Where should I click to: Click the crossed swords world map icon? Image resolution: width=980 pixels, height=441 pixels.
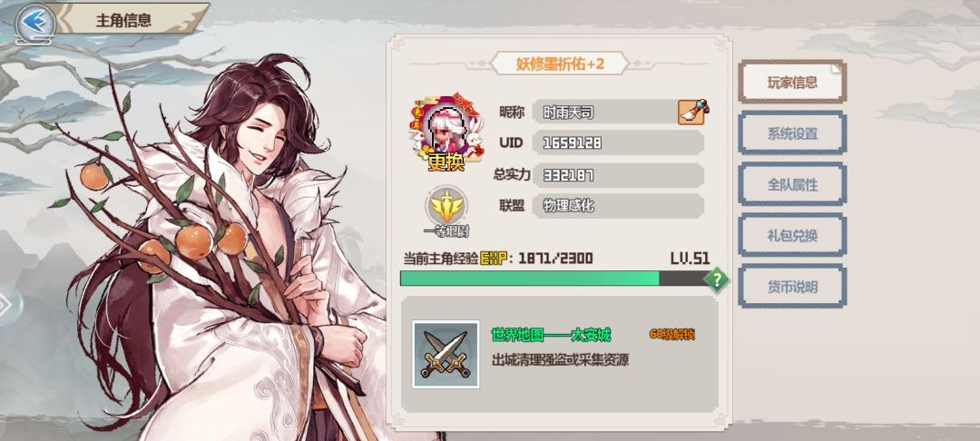[446, 354]
